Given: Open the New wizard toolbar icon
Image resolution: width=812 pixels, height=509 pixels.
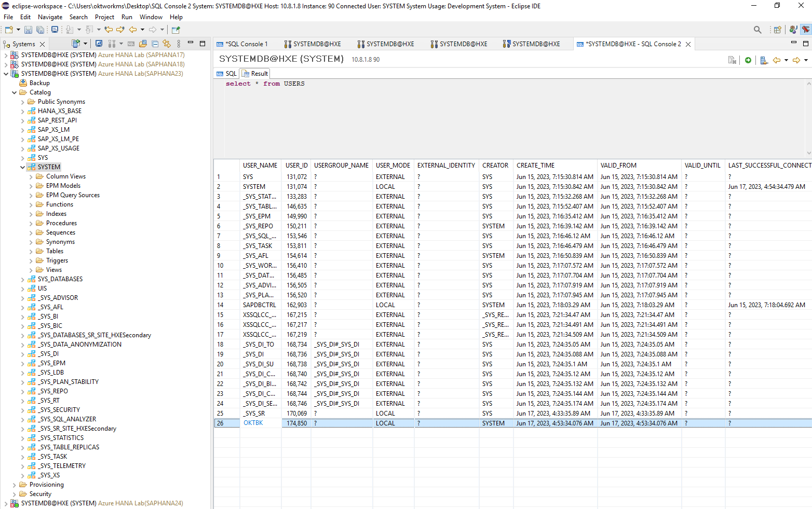Looking at the screenshot, I should point(9,30).
